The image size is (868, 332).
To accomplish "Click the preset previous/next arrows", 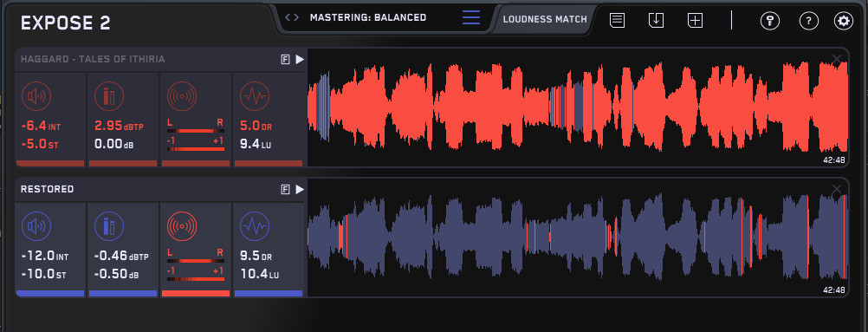I will click(292, 17).
